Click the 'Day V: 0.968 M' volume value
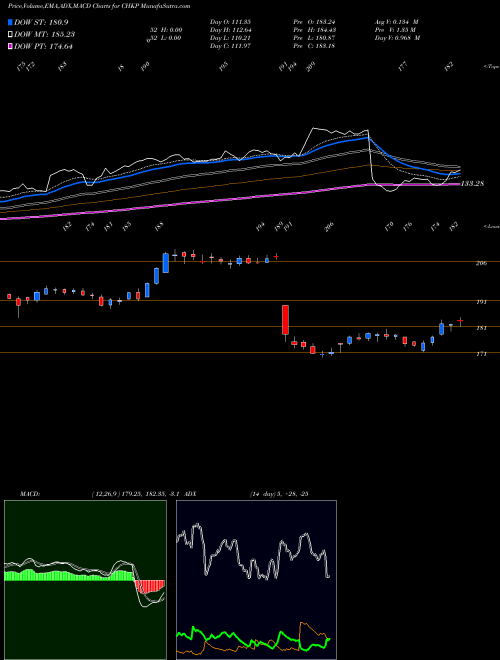The height and width of the screenshot is (660, 500). tap(397, 38)
